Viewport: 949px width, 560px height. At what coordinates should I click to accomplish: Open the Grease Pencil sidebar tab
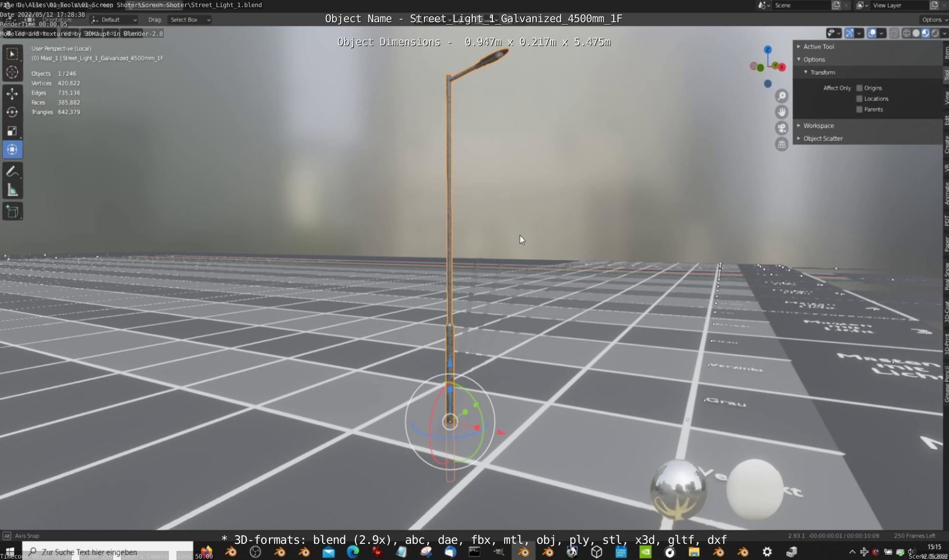[945, 384]
